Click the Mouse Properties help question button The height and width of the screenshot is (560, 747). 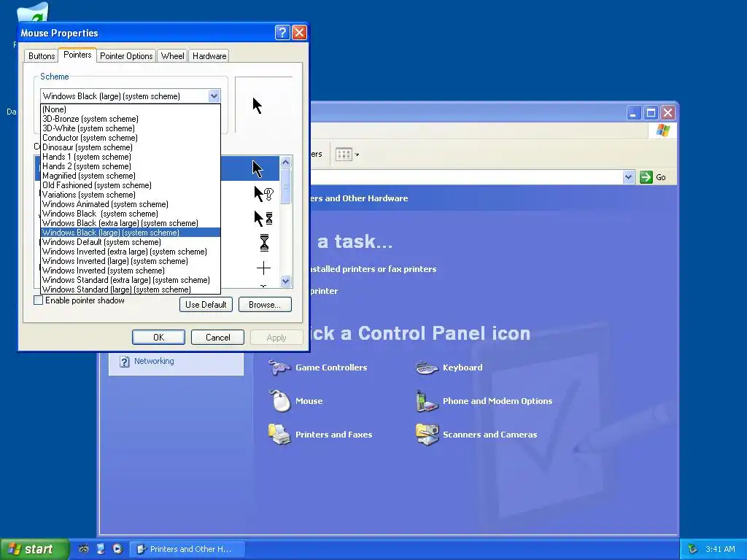282,32
